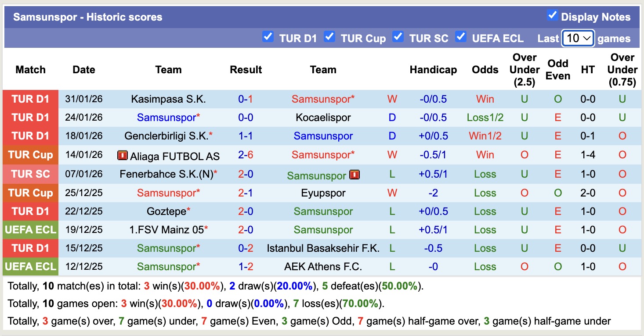Click Fenerbahce S.K.(N) team link
The height and width of the screenshot is (336, 644).
coord(166,174)
